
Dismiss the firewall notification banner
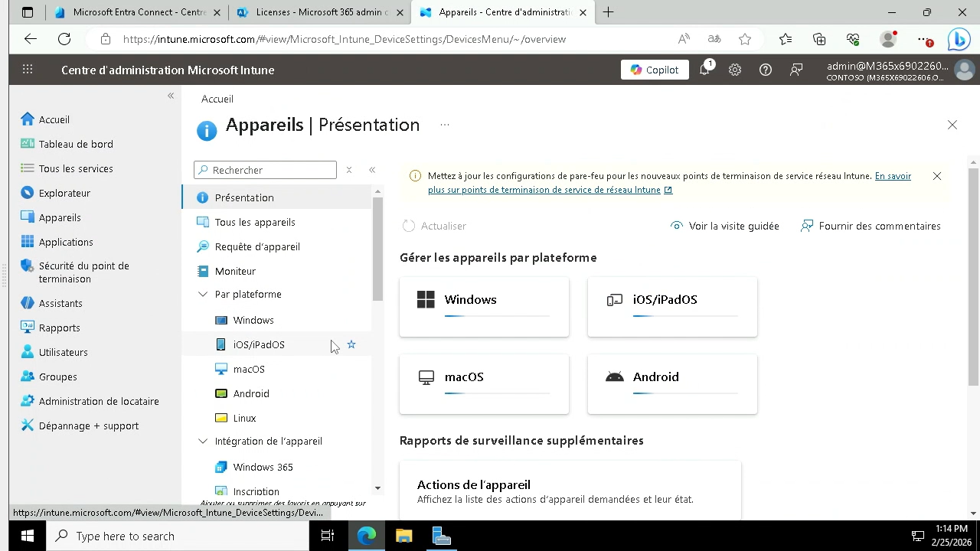tap(937, 176)
